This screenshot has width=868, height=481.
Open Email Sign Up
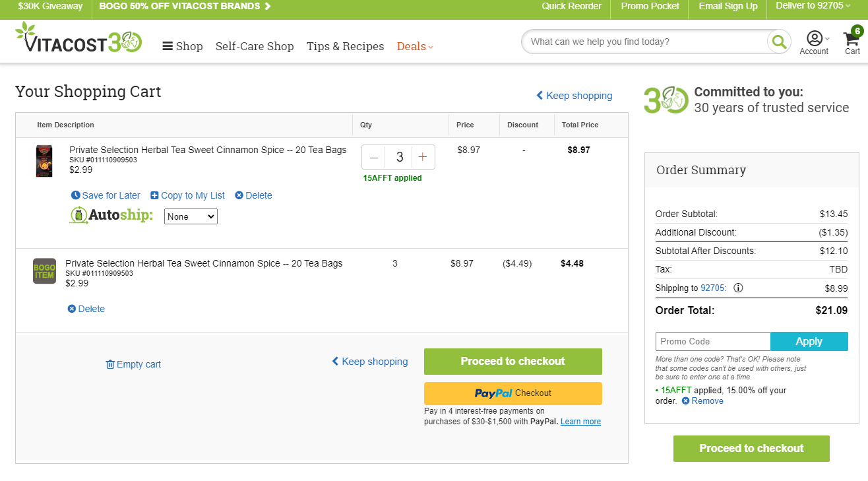point(728,6)
